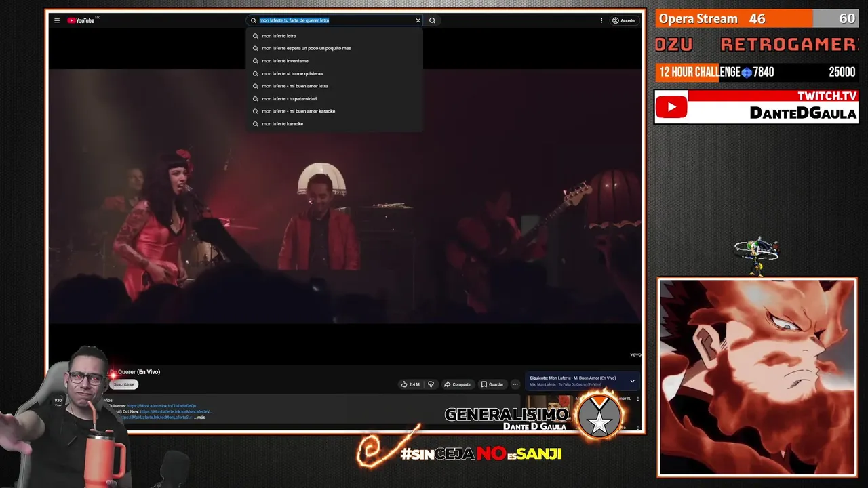Click the TWITCH.TV overlay label

pos(827,96)
